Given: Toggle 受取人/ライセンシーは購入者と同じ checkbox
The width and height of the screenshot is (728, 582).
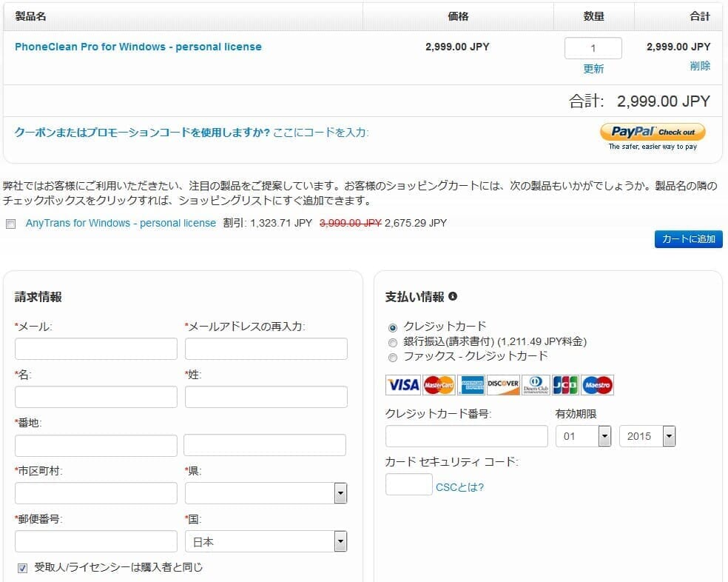Looking at the screenshot, I should pos(22,568).
